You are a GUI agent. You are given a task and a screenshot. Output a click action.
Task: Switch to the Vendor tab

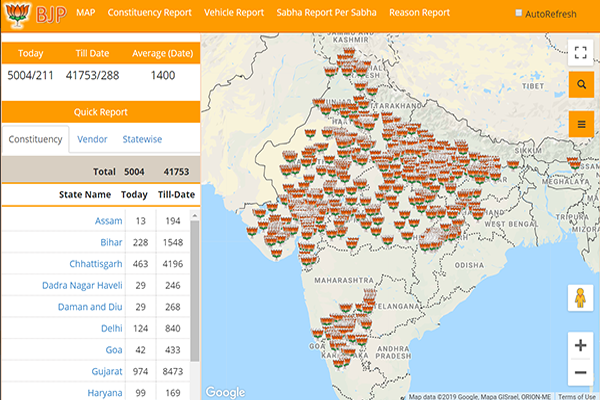(x=92, y=139)
